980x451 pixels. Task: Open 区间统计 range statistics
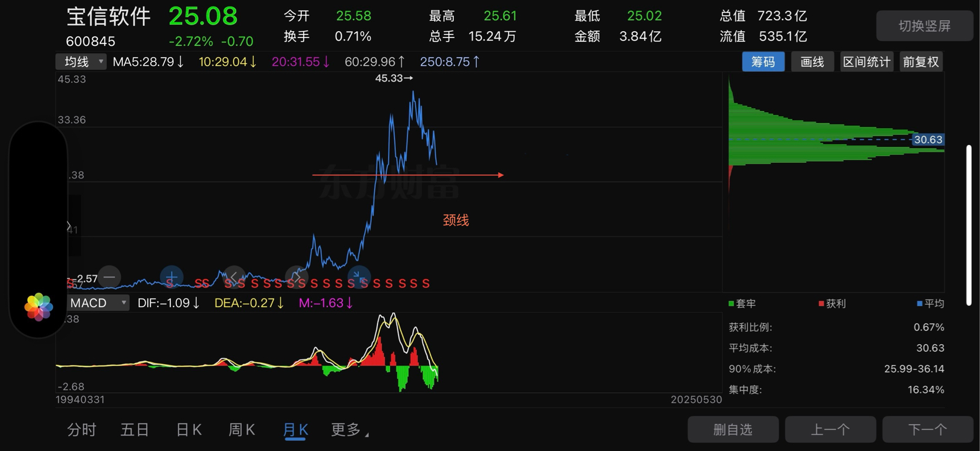pyautogui.click(x=867, y=62)
